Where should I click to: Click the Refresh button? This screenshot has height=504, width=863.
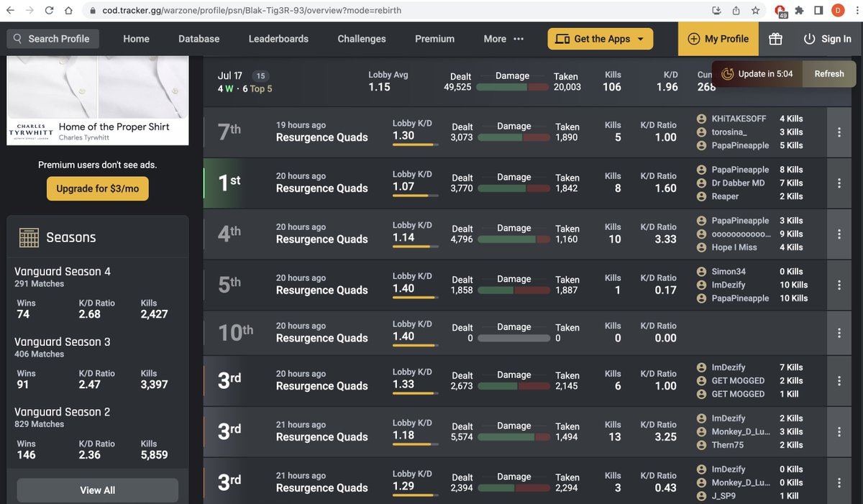(829, 73)
